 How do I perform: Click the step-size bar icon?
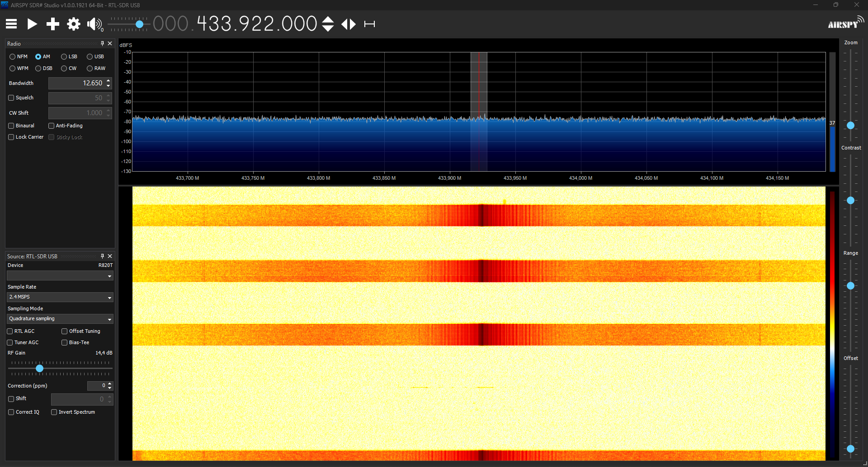click(x=369, y=24)
